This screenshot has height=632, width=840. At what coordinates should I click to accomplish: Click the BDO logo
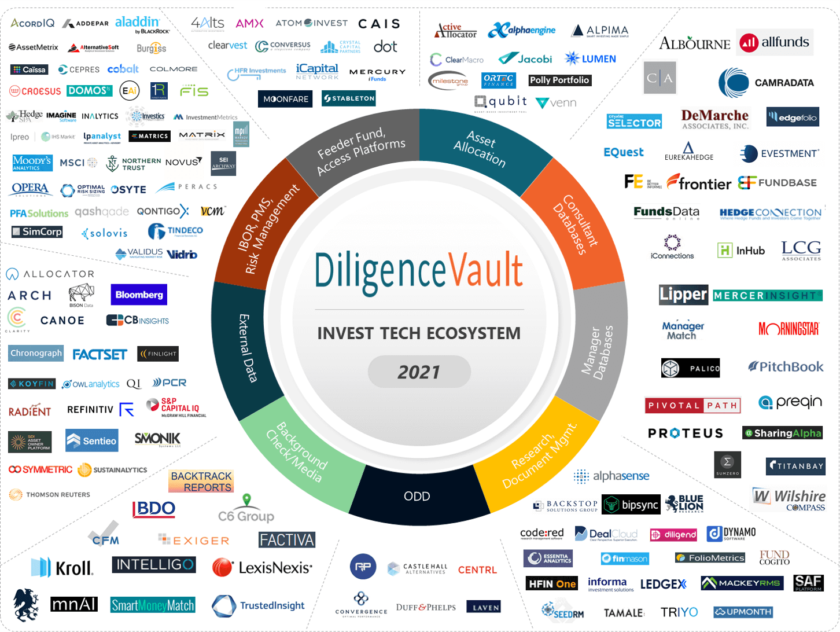(x=153, y=509)
